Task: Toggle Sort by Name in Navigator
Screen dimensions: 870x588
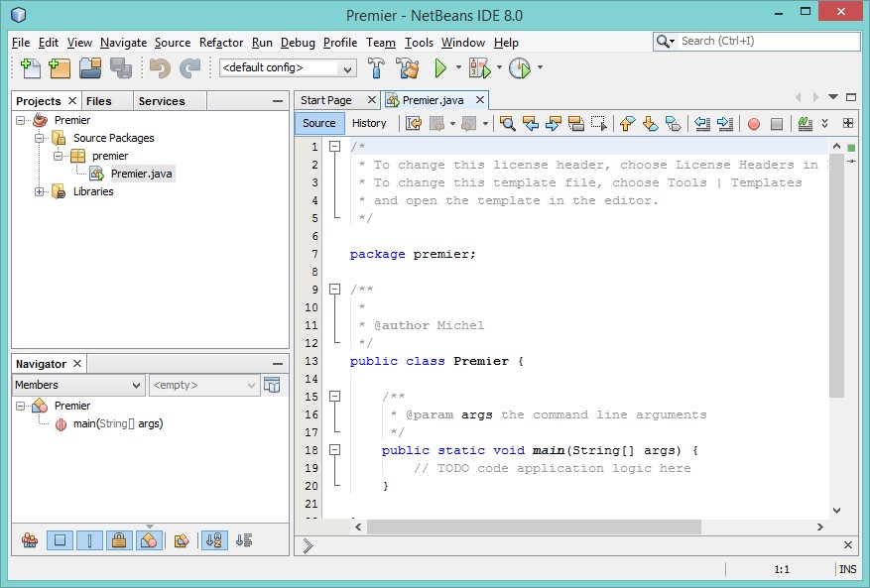Action: pos(213,540)
